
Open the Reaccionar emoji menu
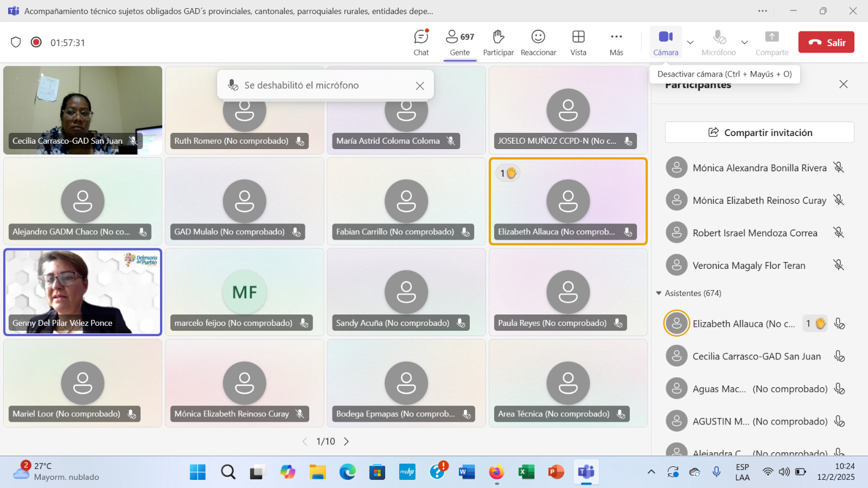538,43
